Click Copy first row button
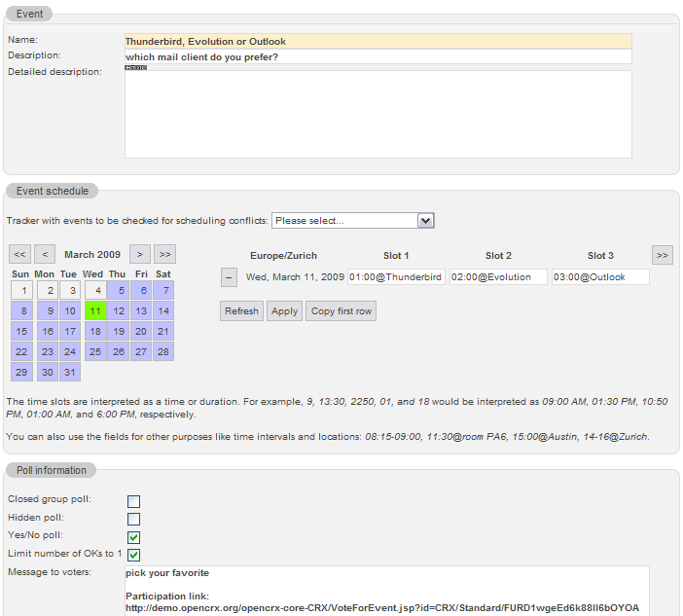The image size is (683, 616). (x=341, y=311)
